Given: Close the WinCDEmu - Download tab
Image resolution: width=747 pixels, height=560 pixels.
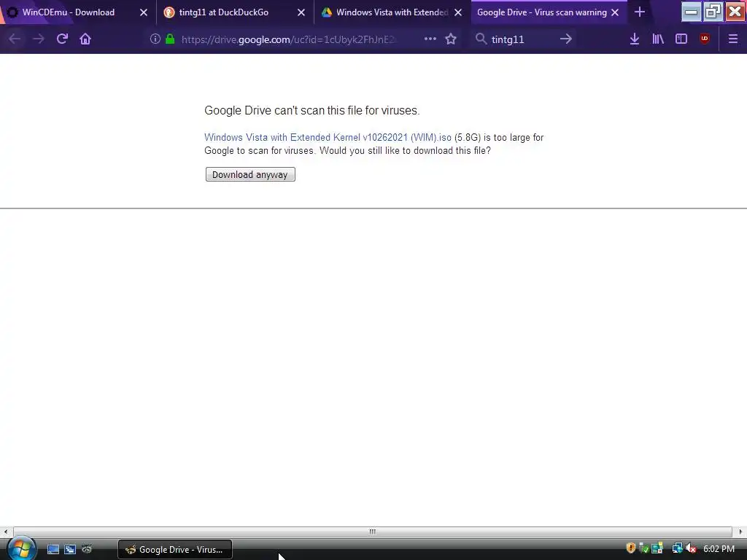Looking at the screenshot, I should 144,12.
